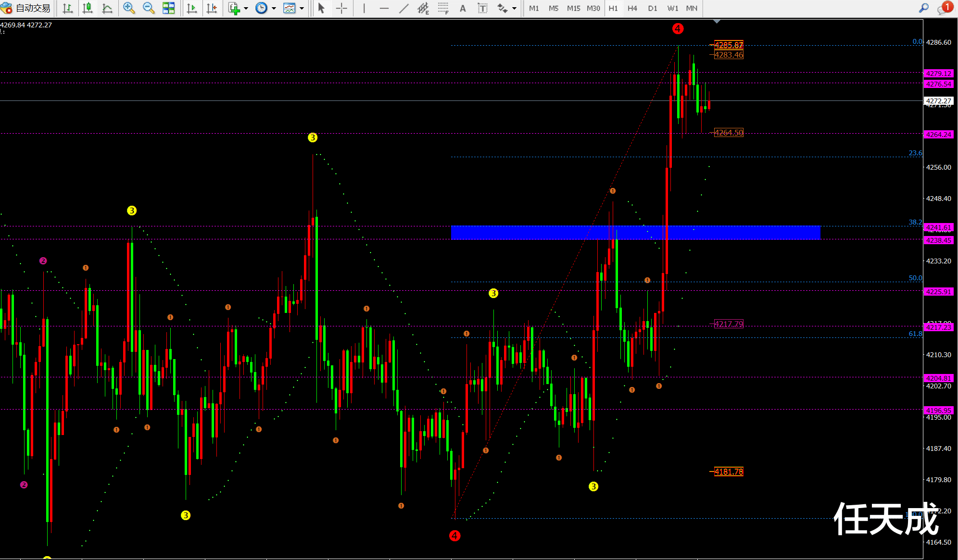The height and width of the screenshot is (560, 958).
Task: Click the zoom in magnifier icon
Action: point(128,8)
